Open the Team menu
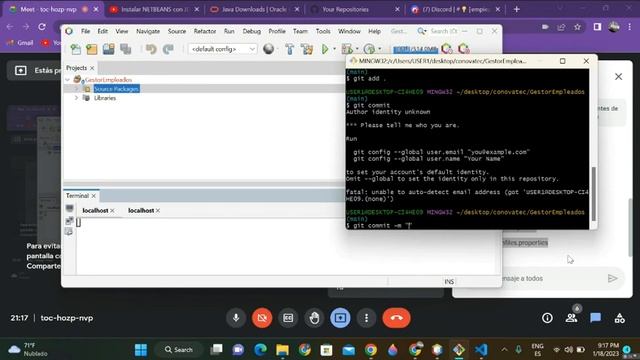Image resolution: width=640 pixels, height=360 pixels. pyautogui.click(x=300, y=31)
